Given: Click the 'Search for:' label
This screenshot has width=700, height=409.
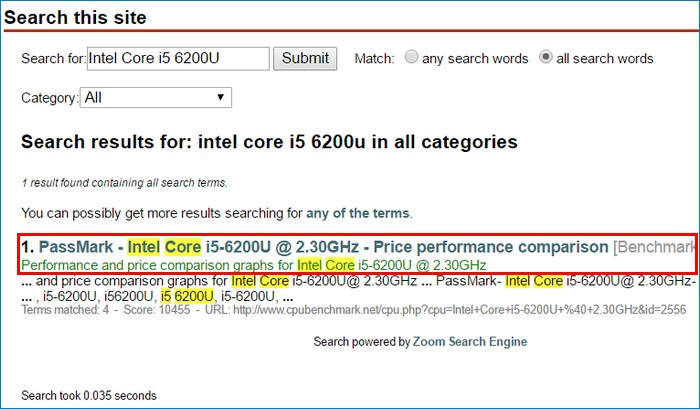Looking at the screenshot, I should point(54,58).
